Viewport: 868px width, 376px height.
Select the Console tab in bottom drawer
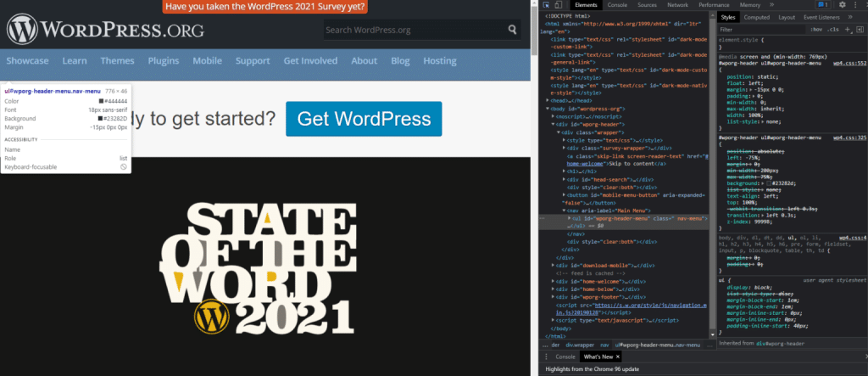click(x=565, y=356)
